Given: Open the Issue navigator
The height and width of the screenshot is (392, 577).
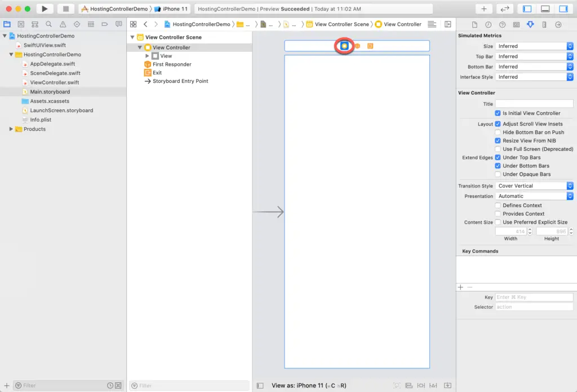Looking at the screenshot, I should 63,24.
